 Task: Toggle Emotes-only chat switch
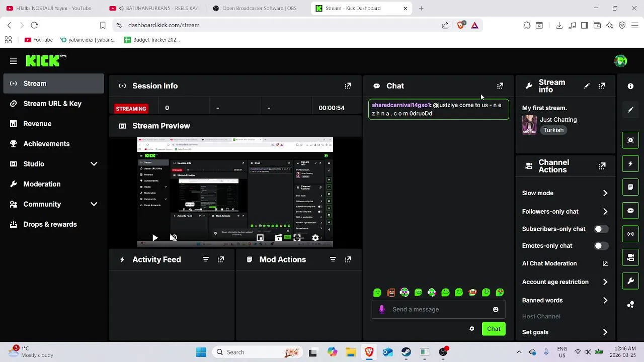pyautogui.click(x=601, y=246)
